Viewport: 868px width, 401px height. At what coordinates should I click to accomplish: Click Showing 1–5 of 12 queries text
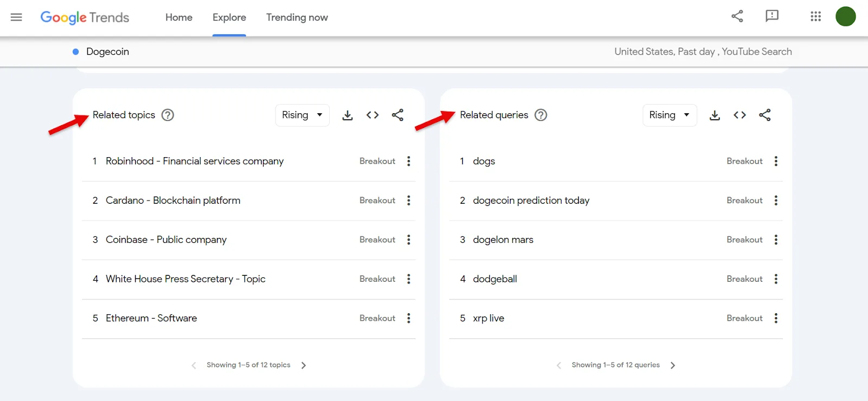pos(616,365)
